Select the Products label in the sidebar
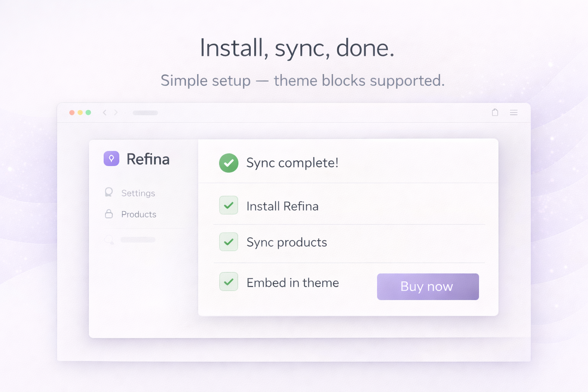The image size is (588, 392). click(x=139, y=214)
